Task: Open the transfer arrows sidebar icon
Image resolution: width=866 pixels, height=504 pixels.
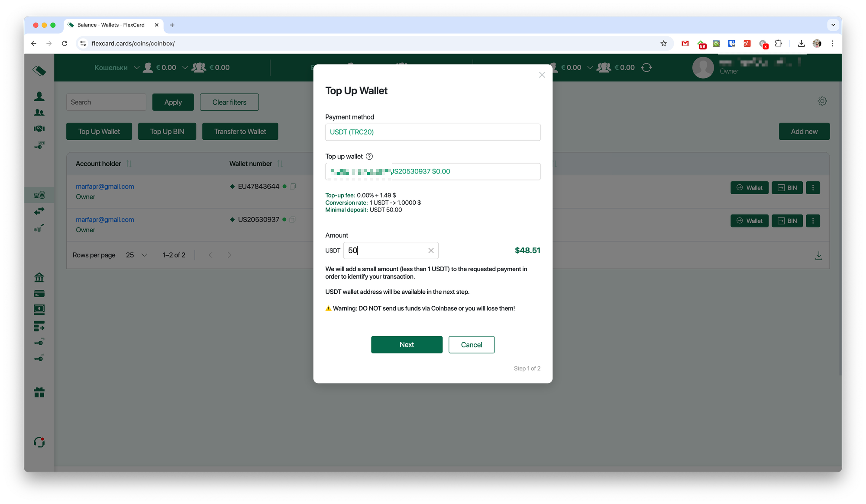Action: coord(39,211)
